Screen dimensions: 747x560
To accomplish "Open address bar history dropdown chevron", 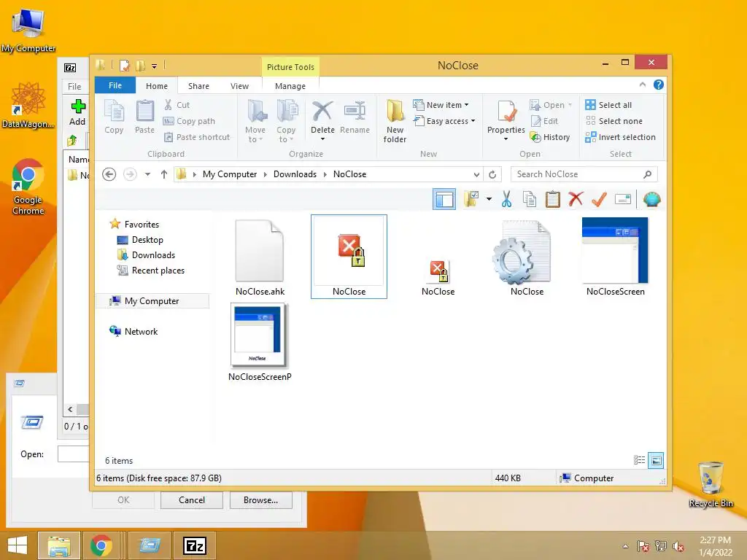I will [x=476, y=174].
